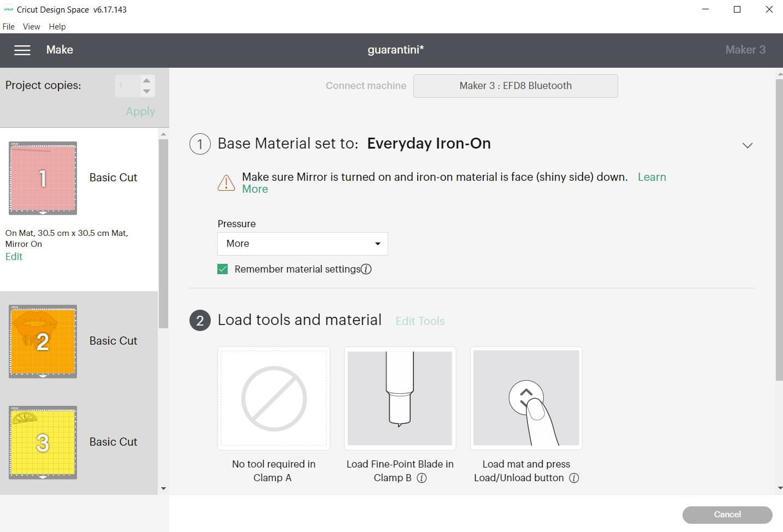Screen dimensions: 783x532
Task: Click the Project copies number field
Action: [x=127, y=86]
